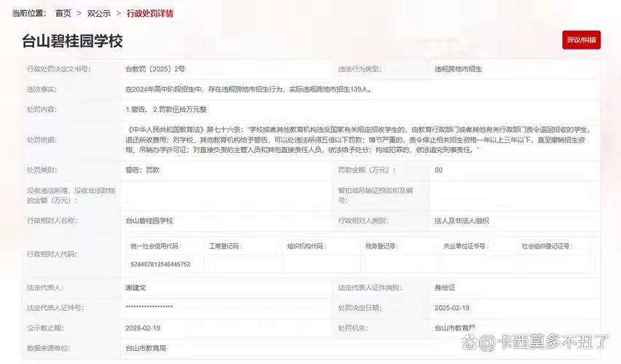Select the 税务登记号 column header
Screen dimensions: 621x364
pos(381,246)
